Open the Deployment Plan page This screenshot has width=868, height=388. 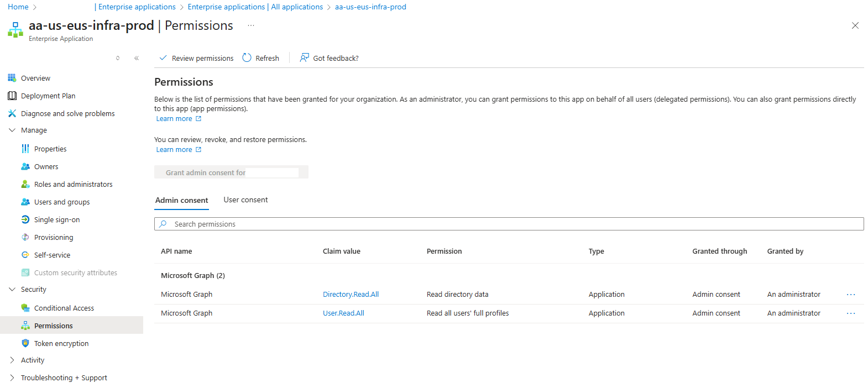(48, 96)
